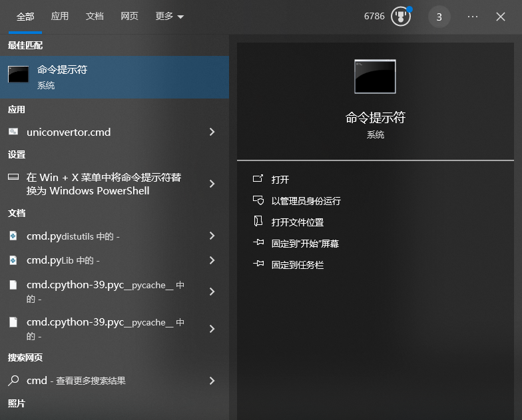Screen dimensions: 522x420
Task: Click the small Command Prompt icon in best match
Action: 19,74
